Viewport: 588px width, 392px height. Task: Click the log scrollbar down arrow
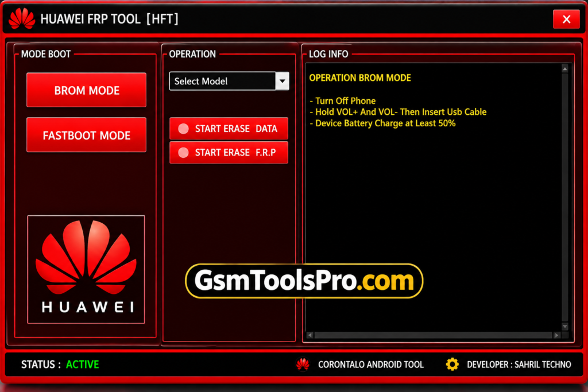[x=565, y=327]
